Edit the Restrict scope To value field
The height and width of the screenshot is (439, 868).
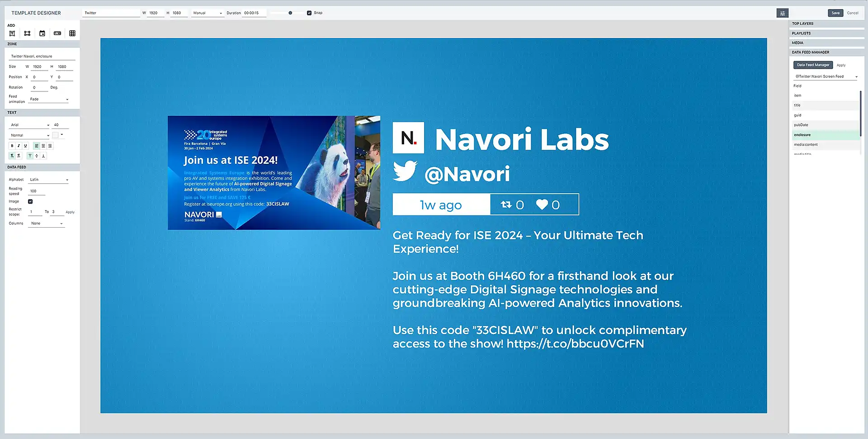click(57, 212)
